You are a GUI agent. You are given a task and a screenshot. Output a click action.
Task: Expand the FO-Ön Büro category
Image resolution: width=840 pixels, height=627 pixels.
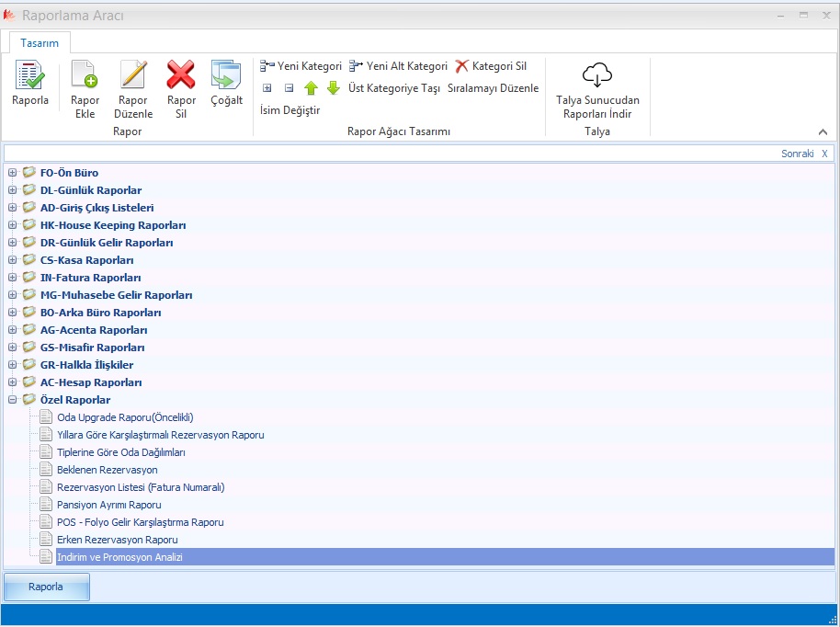point(12,173)
